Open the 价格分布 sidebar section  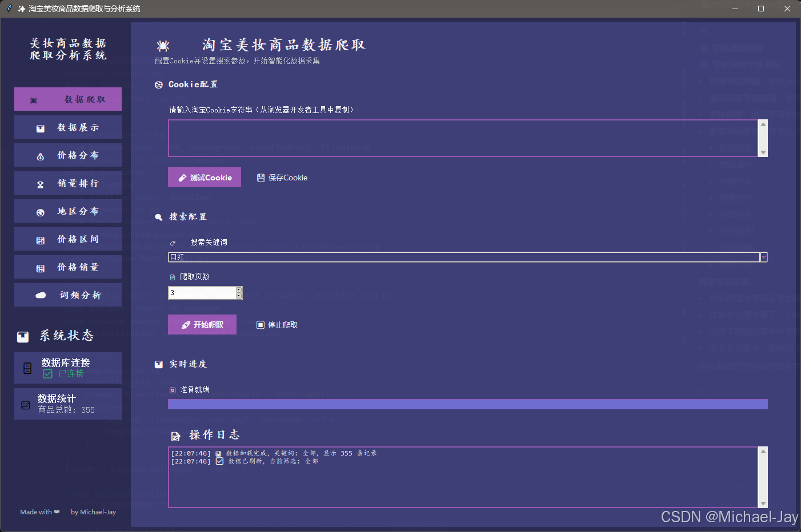click(68, 155)
